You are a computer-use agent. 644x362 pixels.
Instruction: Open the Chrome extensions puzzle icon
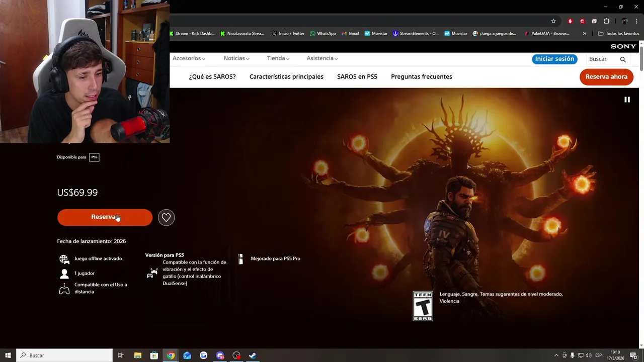click(606, 21)
